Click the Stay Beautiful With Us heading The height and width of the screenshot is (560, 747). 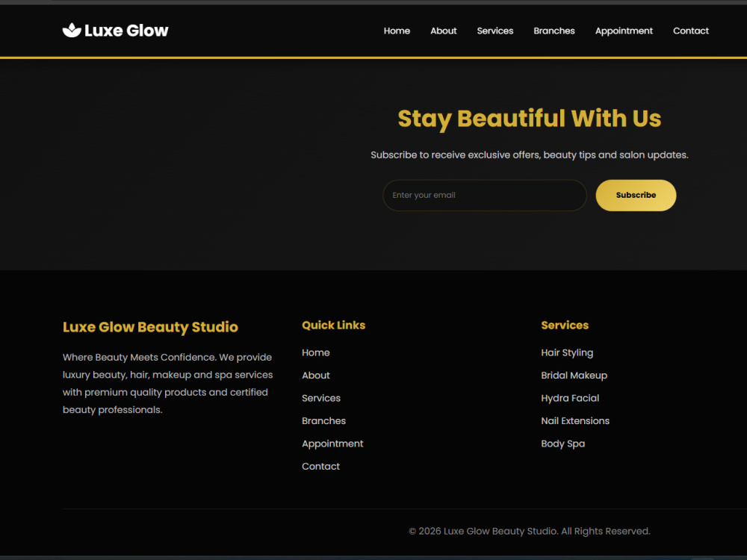coord(530,119)
